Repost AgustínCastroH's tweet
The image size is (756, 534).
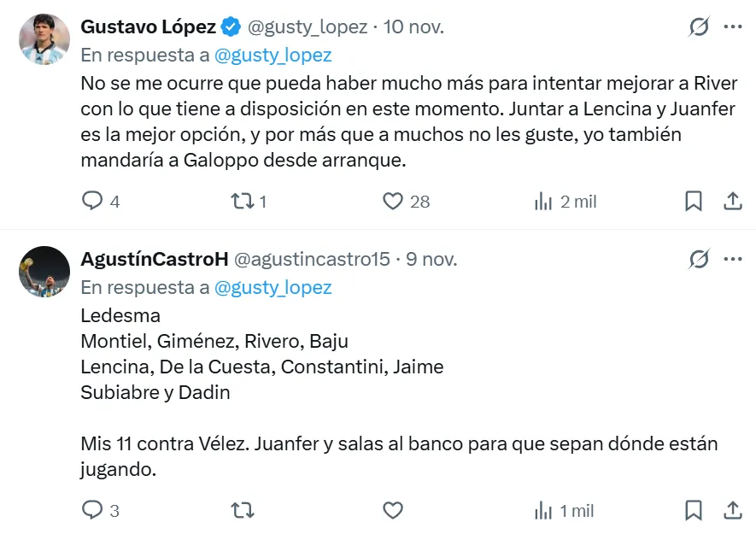(243, 511)
